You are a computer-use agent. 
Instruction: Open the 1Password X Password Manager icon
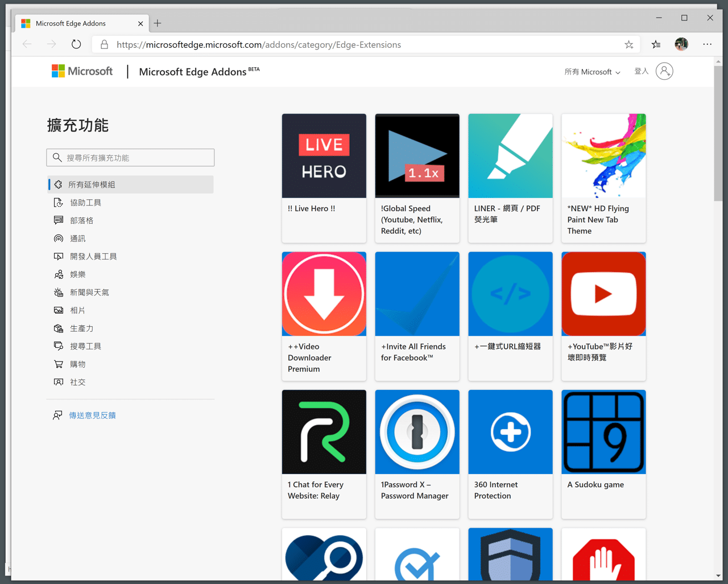click(x=417, y=432)
